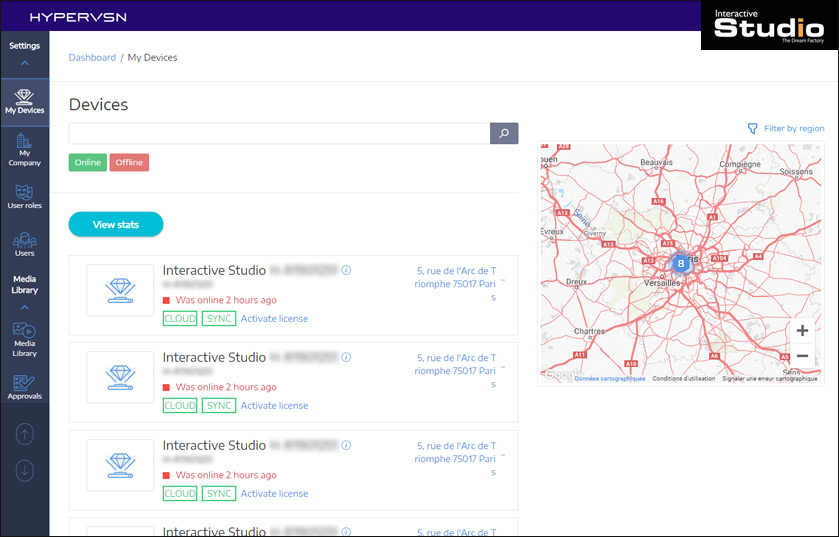Click first device's hologram thumbnail
The image size is (839, 537).
tap(120, 290)
